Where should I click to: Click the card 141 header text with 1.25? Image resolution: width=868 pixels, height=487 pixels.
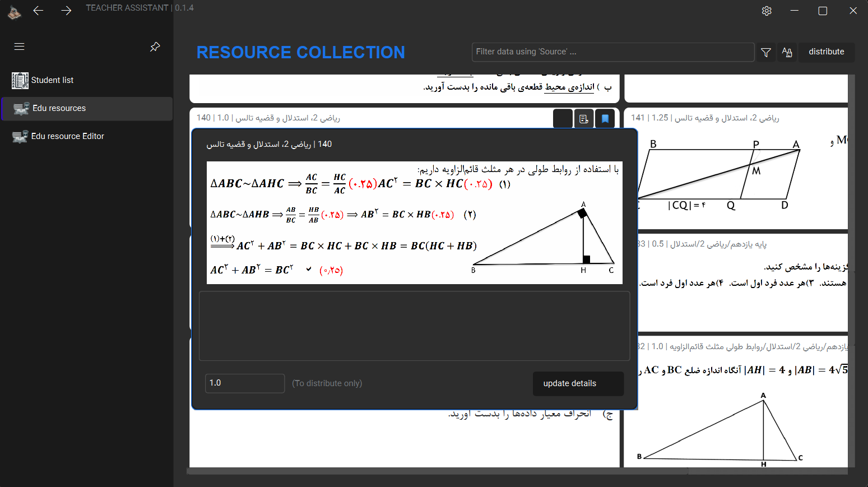tap(705, 118)
